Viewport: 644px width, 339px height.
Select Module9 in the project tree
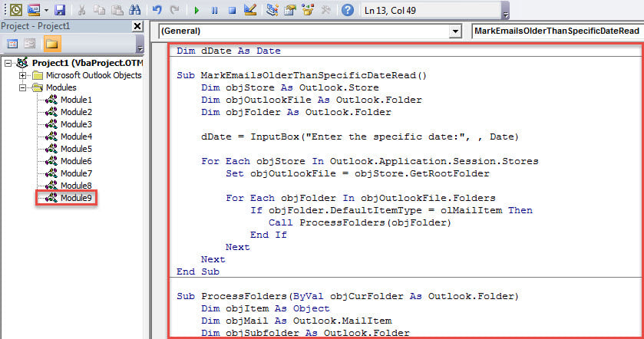point(75,198)
